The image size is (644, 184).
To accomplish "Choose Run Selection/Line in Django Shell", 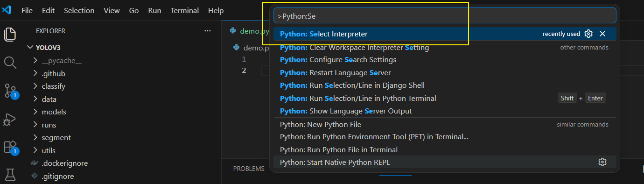I will [445, 85].
